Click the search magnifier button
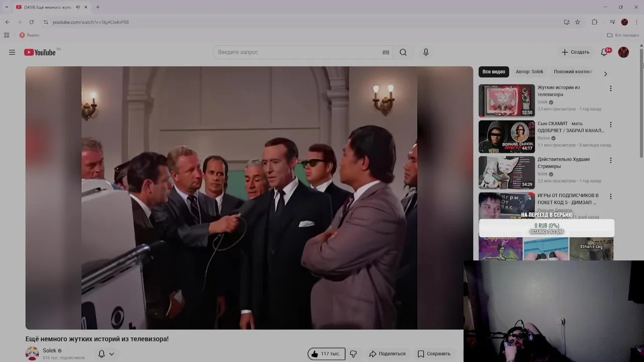644x362 pixels. pos(403,52)
